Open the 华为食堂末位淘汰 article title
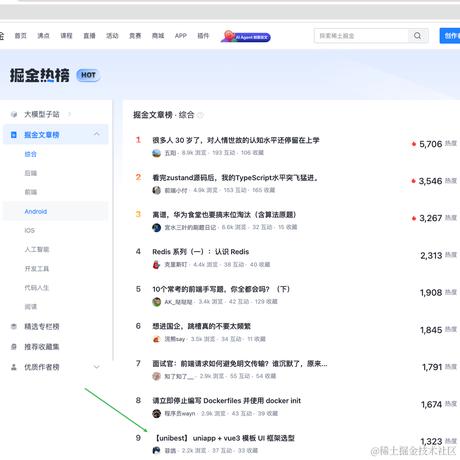This screenshot has width=460, height=460. click(224, 215)
